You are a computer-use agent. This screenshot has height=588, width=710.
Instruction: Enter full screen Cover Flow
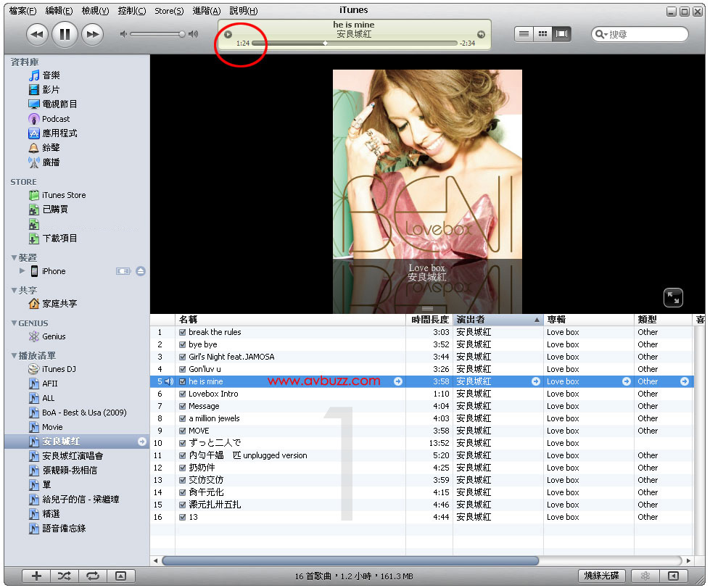tap(673, 298)
